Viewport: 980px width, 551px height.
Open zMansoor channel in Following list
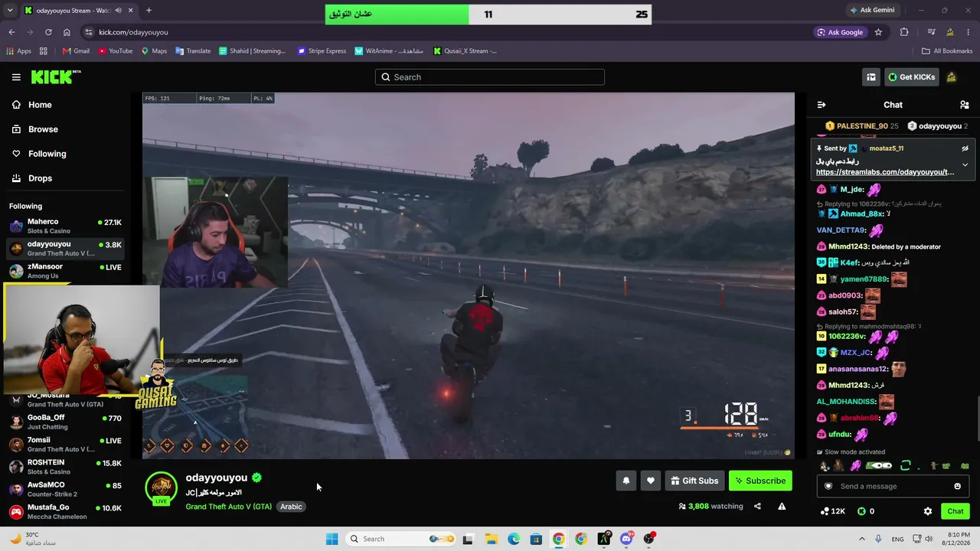tap(65, 271)
